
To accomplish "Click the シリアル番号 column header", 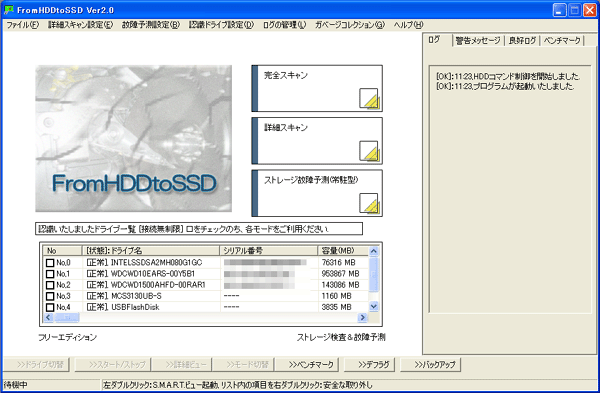I will [x=269, y=251].
